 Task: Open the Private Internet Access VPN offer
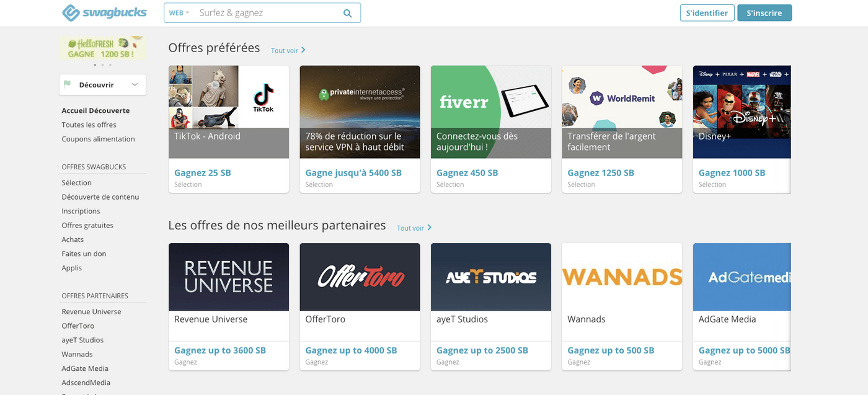pos(360,112)
